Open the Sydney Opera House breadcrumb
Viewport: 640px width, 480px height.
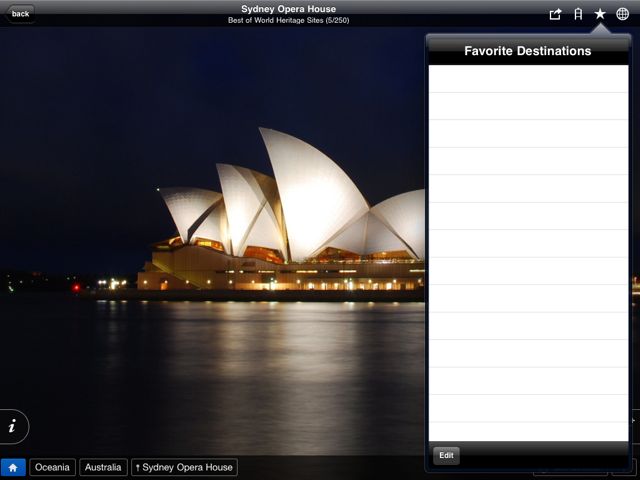click(x=184, y=467)
